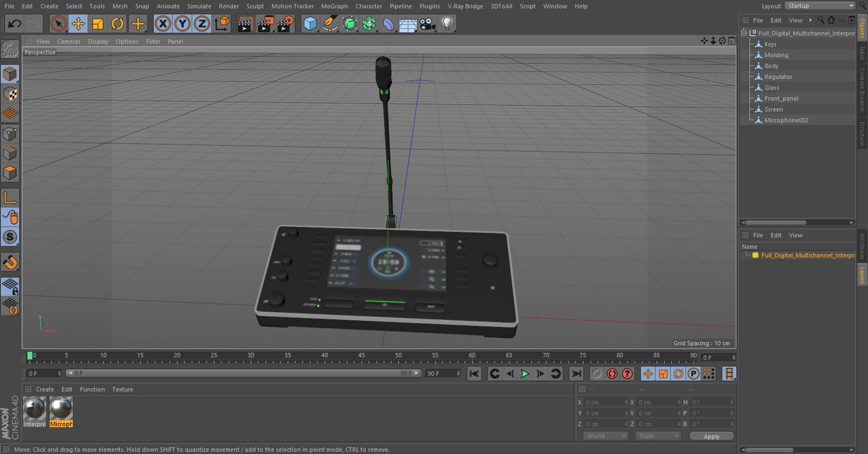Select the Interpre material thumbnail

click(35, 412)
